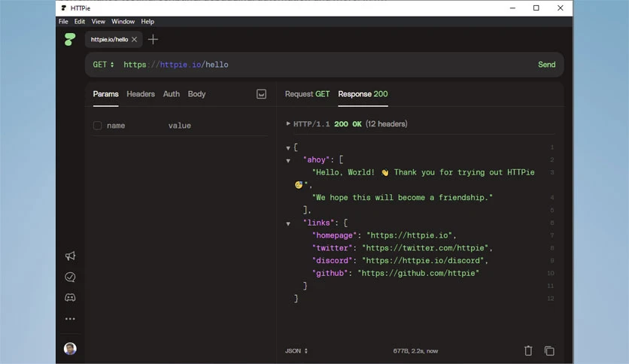629x364 pixels.
Task: Delete the response with trash icon
Action: (528, 350)
